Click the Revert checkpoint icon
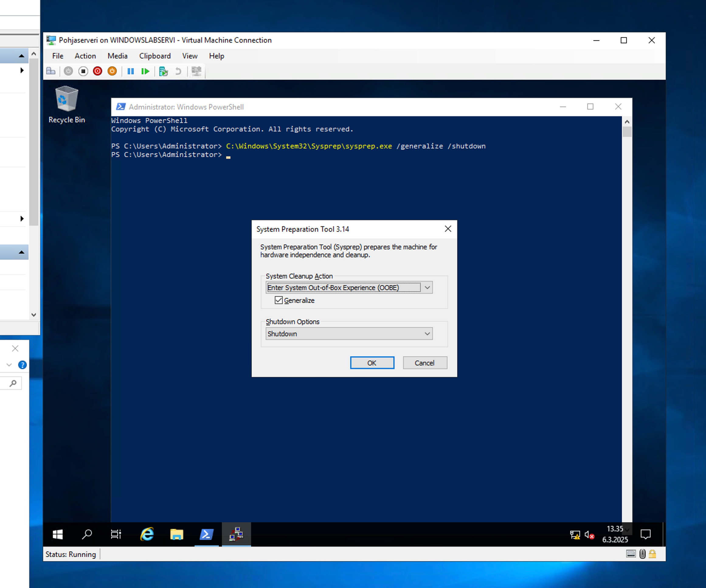Image resolution: width=706 pixels, height=588 pixels. tap(178, 71)
